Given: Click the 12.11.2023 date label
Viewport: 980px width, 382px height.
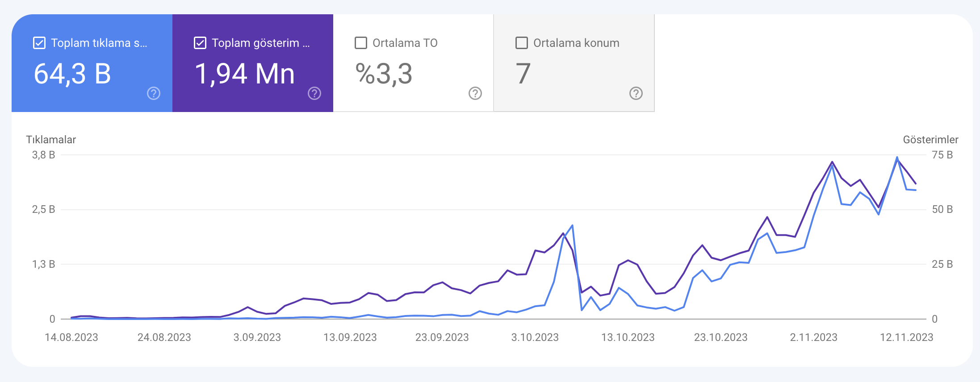Looking at the screenshot, I should pyautogui.click(x=907, y=337).
